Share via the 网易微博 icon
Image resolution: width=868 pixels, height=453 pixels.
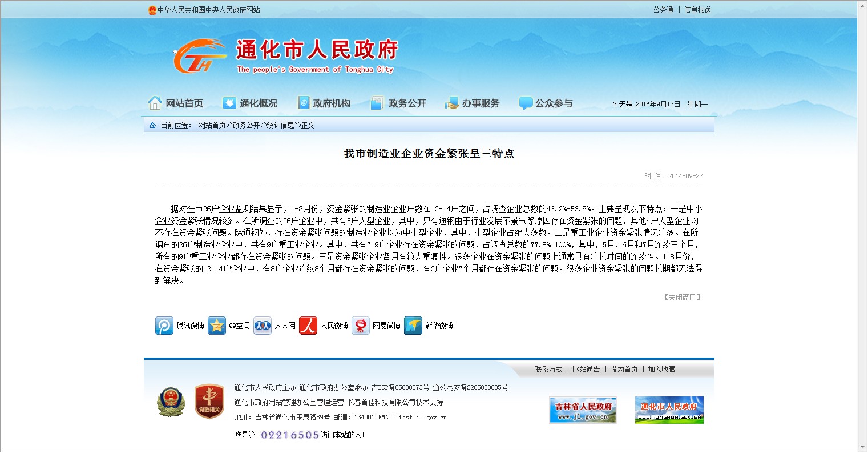coord(361,326)
